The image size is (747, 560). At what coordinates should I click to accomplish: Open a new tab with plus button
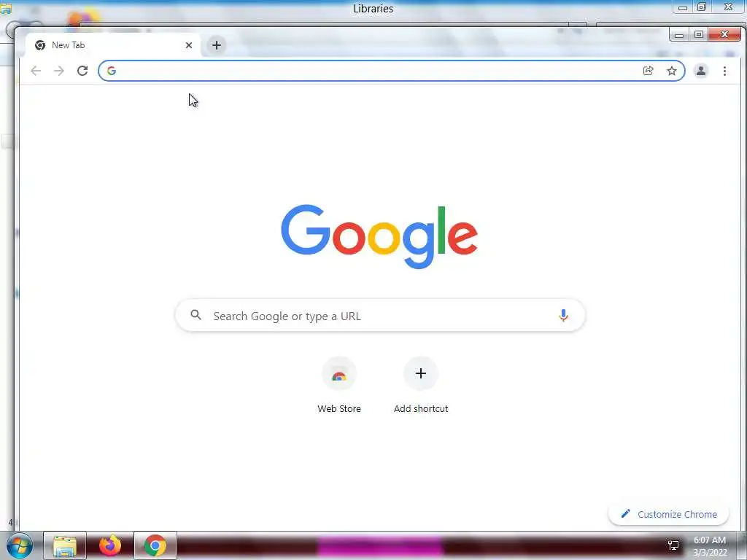216,45
